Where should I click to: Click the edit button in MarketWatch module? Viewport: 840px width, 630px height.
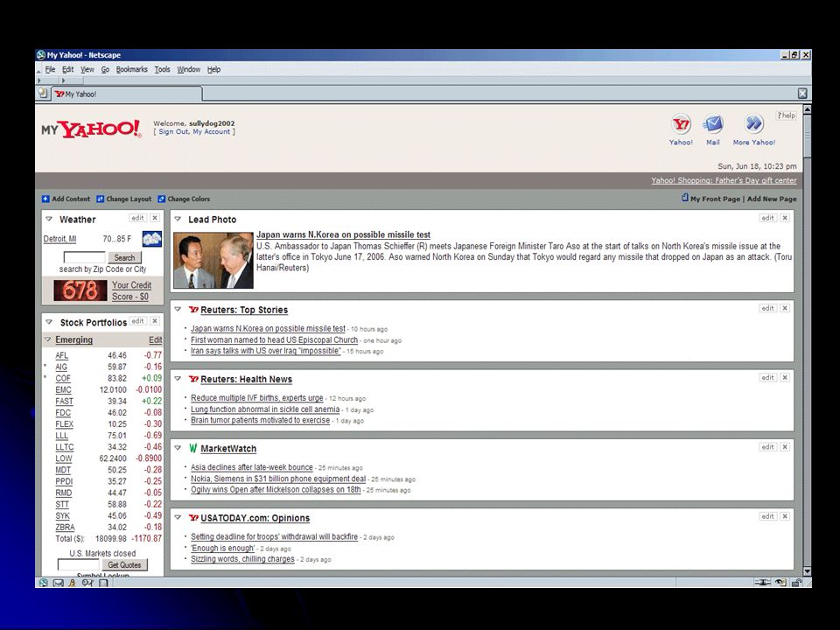click(767, 447)
